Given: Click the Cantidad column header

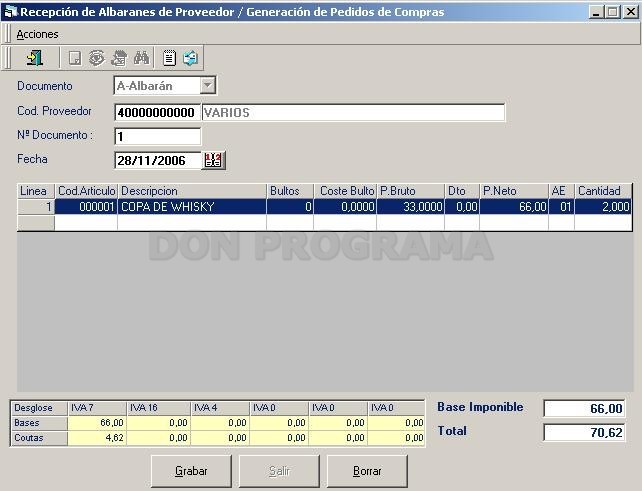Looking at the screenshot, I should click(603, 191).
